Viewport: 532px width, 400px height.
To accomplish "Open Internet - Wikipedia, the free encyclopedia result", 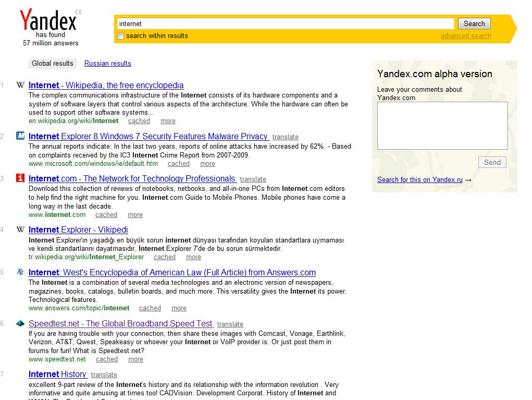I will 106,85.
